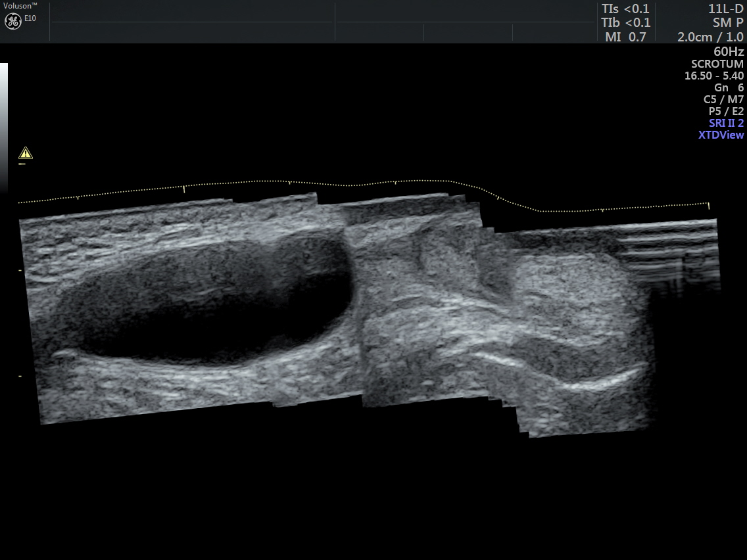
Task: Click the SM P setting text
Action: [728, 22]
